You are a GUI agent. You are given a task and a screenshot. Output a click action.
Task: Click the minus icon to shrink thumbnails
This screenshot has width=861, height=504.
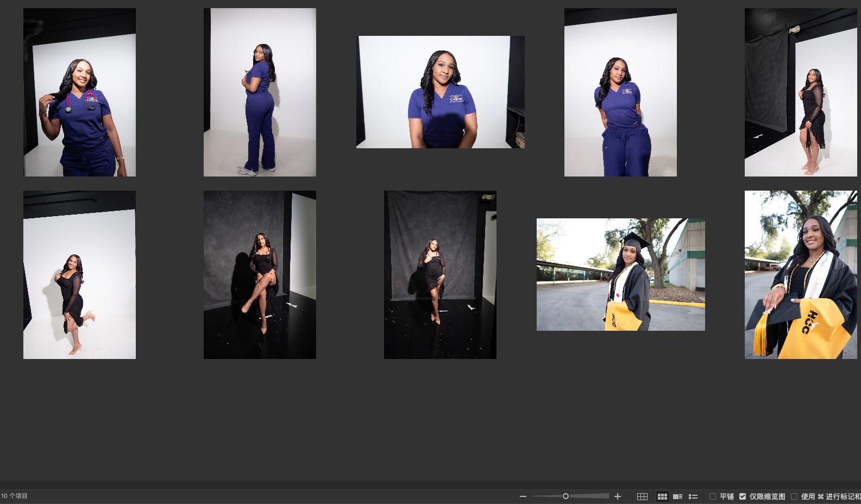click(523, 496)
